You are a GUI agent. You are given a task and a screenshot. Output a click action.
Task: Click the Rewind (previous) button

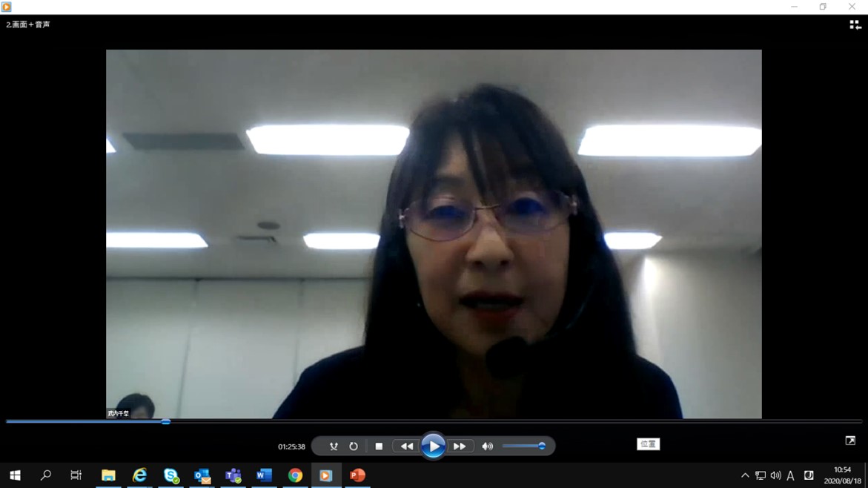pyautogui.click(x=406, y=446)
